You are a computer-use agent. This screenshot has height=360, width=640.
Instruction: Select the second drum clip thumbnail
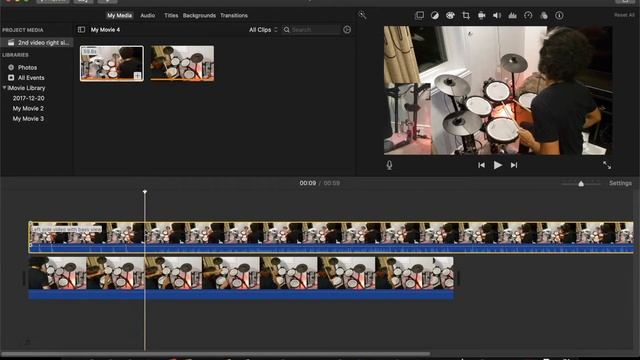(182, 63)
